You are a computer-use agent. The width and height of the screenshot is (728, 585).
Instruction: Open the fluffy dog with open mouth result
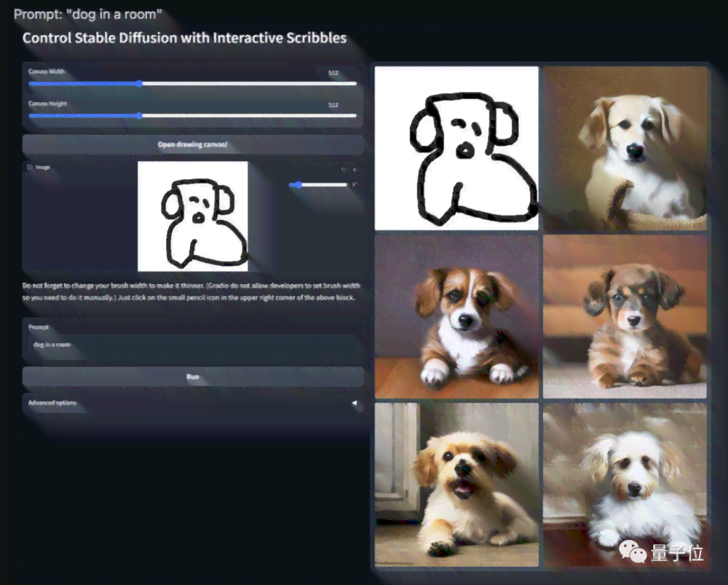click(456, 484)
